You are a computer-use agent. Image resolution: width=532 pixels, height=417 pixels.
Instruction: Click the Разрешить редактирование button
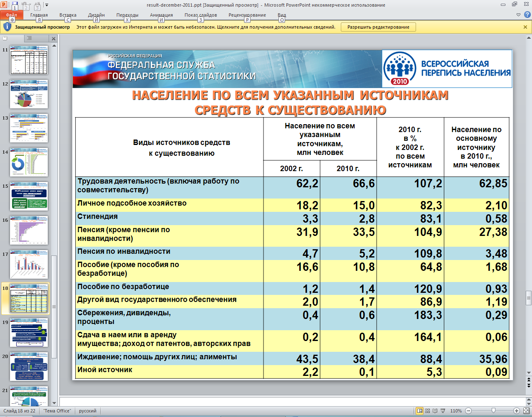[378, 27]
